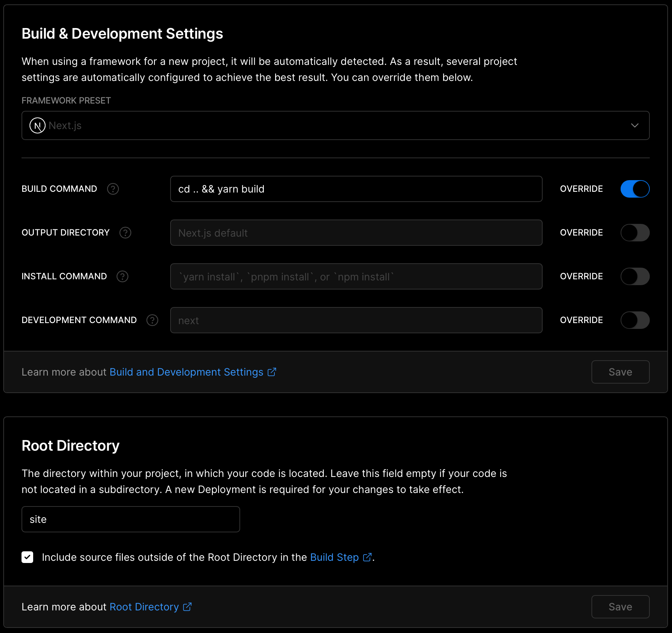Turn on Development Command override toggle

click(x=635, y=320)
